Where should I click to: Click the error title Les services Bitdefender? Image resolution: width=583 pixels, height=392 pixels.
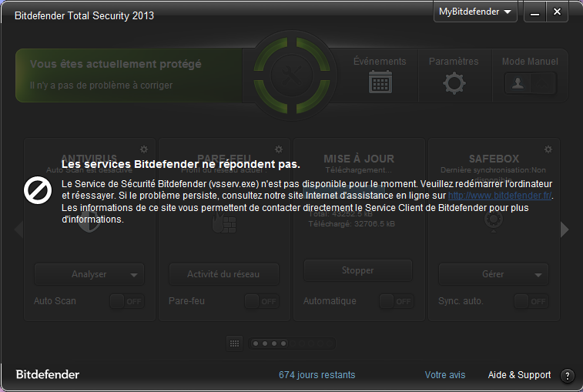click(181, 164)
